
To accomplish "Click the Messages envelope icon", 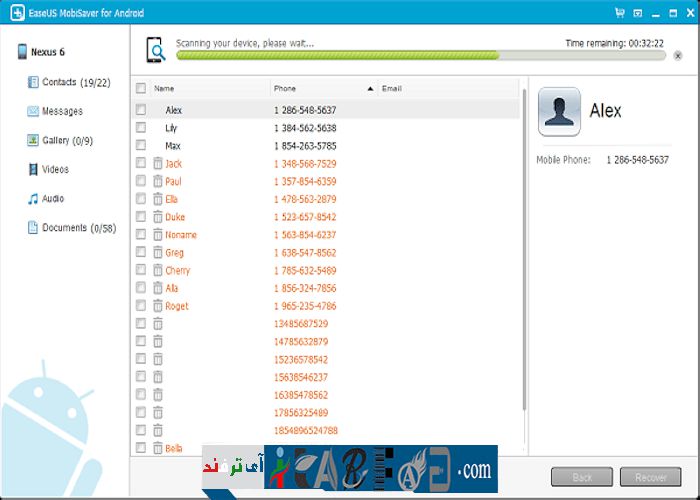I will (x=33, y=111).
